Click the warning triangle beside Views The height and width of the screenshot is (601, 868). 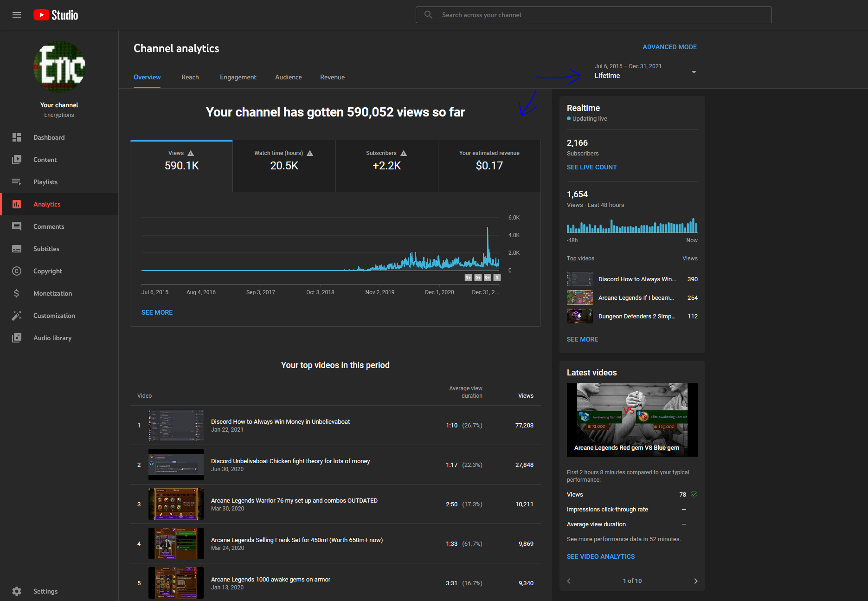click(x=191, y=153)
